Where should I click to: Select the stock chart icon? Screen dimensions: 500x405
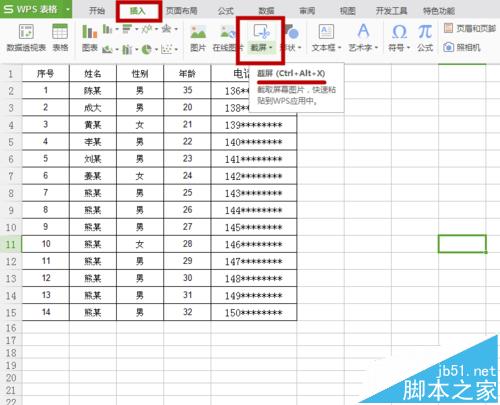[x=127, y=49]
